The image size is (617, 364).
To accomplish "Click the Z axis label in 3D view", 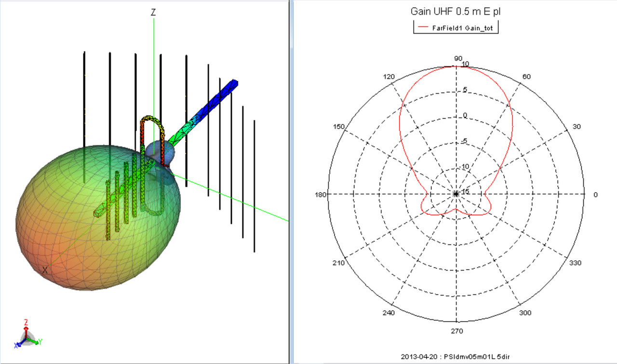I will click(153, 13).
